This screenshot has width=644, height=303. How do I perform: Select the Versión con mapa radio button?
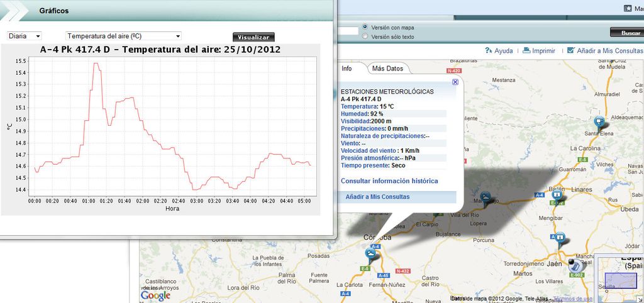pyautogui.click(x=365, y=27)
